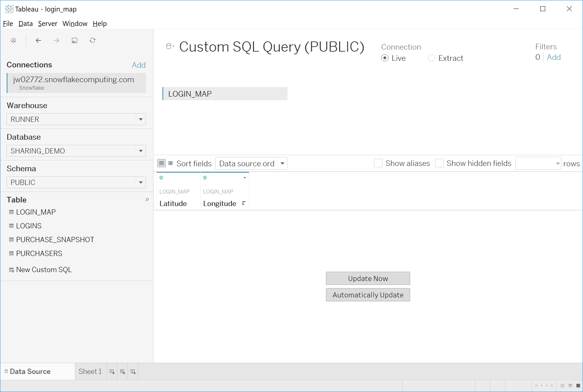Open the Sort fields Data source order dropdown
The width and height of the screenshot is (583, 392).
(251, 163)
